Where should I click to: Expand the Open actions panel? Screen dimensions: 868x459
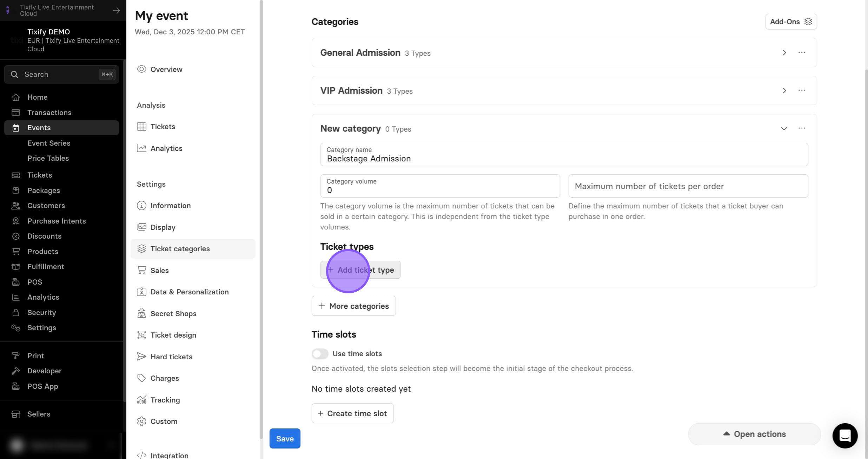pos(754,434)
